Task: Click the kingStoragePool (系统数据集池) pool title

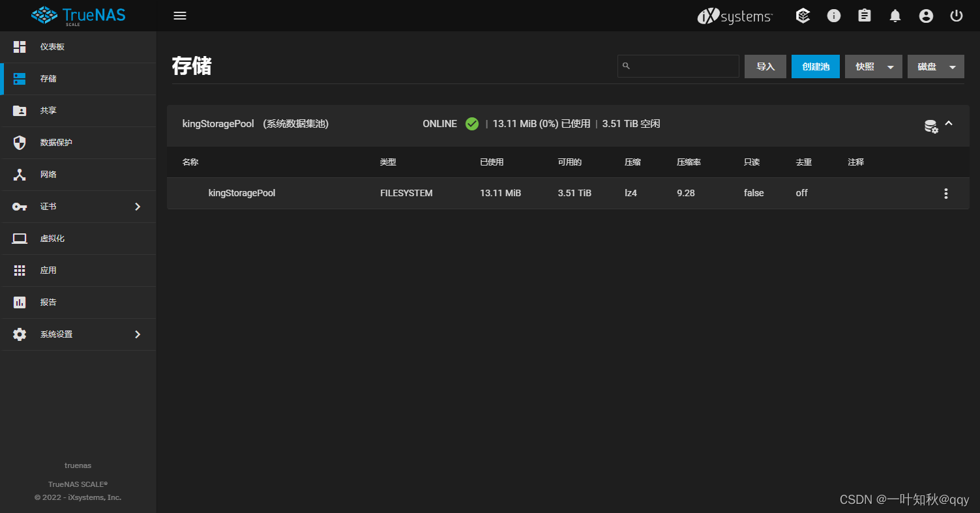Action: pos(256,124)
